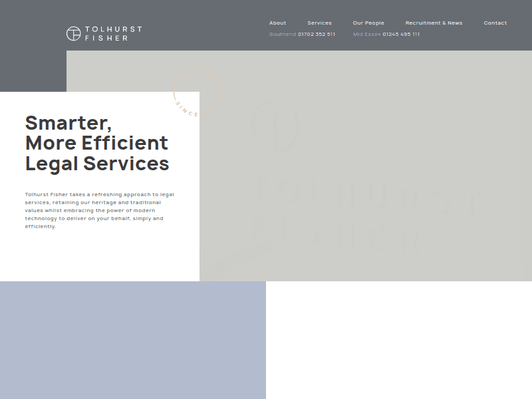This screenshot has width=532, height=399.
Task: Click the circular 'Since' badge emblem
Action: [x=196, y=92]
